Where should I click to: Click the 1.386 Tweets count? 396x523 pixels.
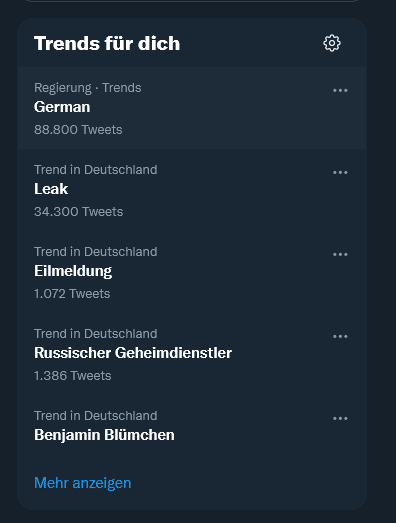pyautogui.click(x=73, y=376)
